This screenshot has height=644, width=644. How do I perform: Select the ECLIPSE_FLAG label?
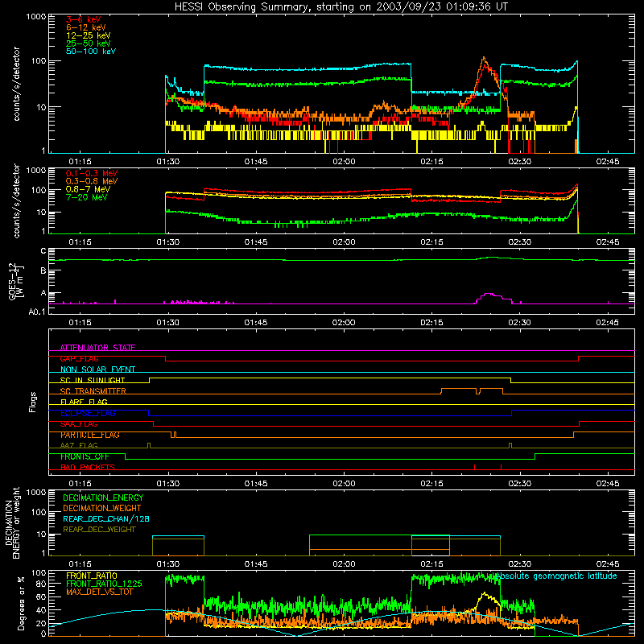pos(88,413)
